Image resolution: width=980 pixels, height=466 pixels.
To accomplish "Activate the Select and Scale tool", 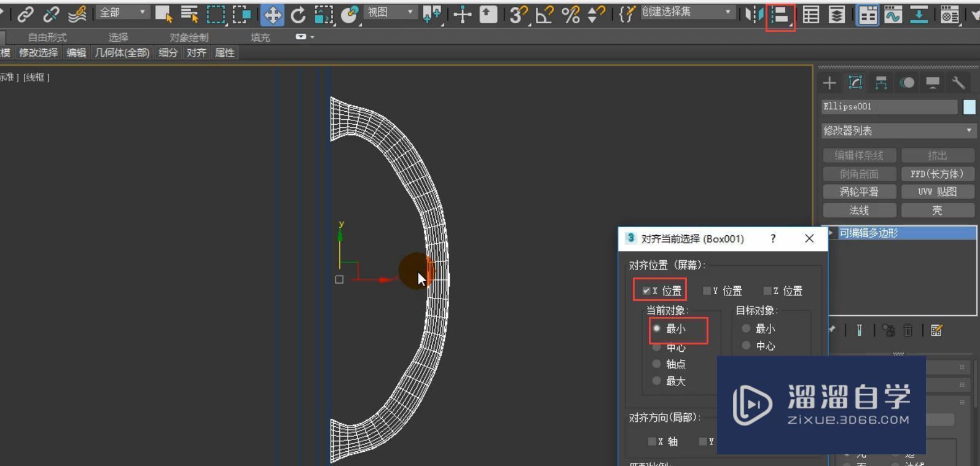I will click(324, 14).
